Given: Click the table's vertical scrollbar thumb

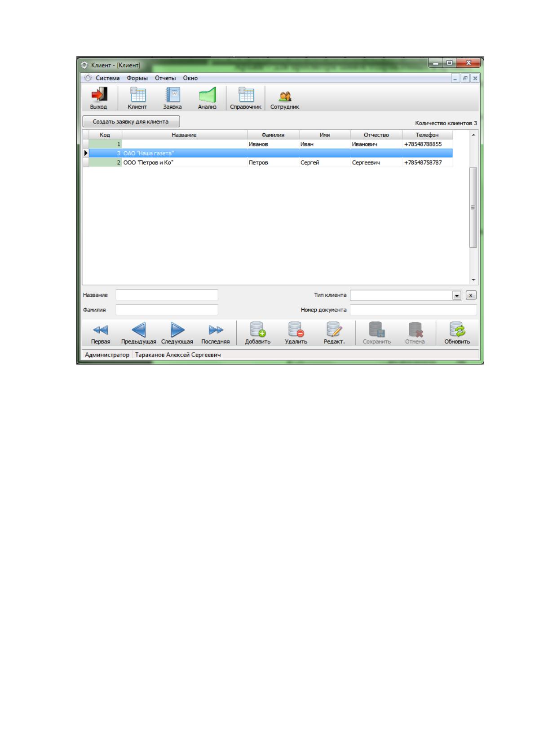Looking at the screenshot, I should (x=473, y=207).
